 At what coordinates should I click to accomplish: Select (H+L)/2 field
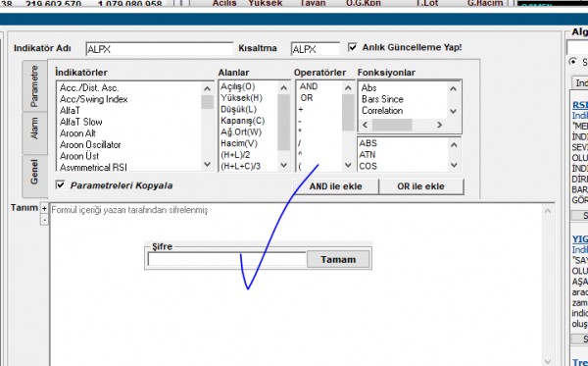[x=235, y=154]
